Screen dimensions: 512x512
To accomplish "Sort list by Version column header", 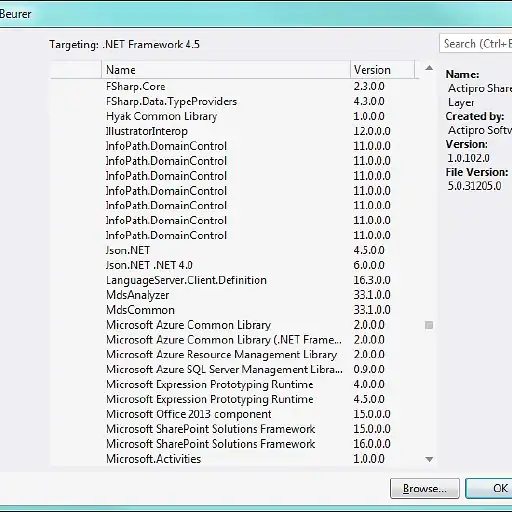I will point(382,70).
